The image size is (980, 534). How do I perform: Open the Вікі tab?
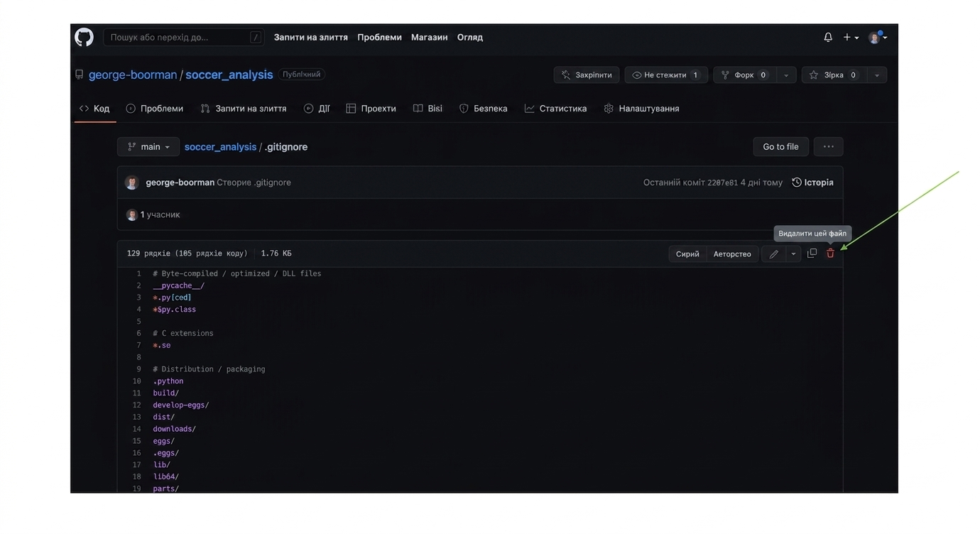[x=428, y=109]
